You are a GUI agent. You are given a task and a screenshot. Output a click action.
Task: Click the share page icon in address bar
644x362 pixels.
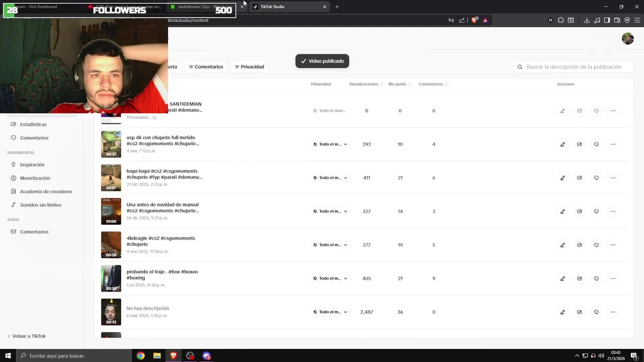(462, 20)
